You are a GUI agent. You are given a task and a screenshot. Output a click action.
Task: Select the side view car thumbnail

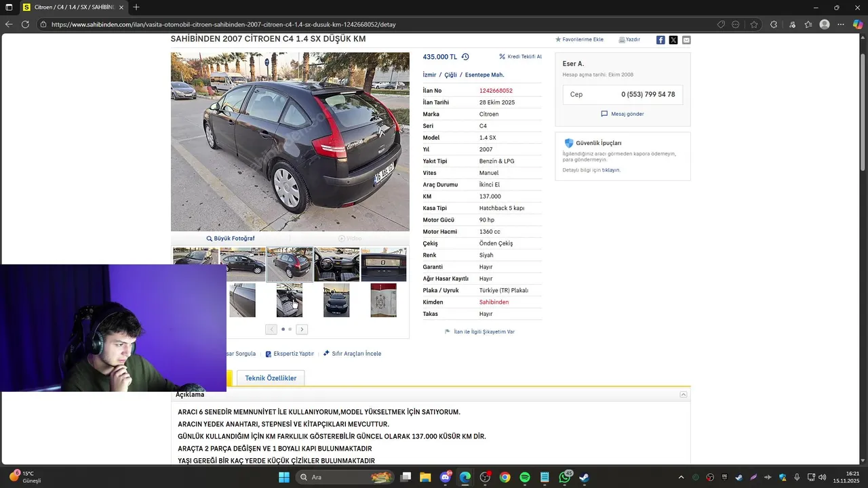[x=242, y=264]
